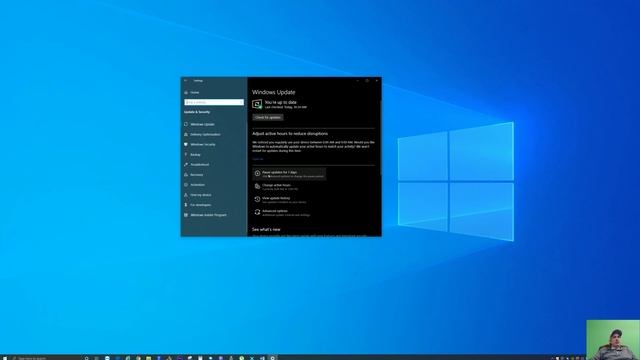The image size is (640, 360).
Task: Open the Windows Security page
Action: tap(200, 144)
